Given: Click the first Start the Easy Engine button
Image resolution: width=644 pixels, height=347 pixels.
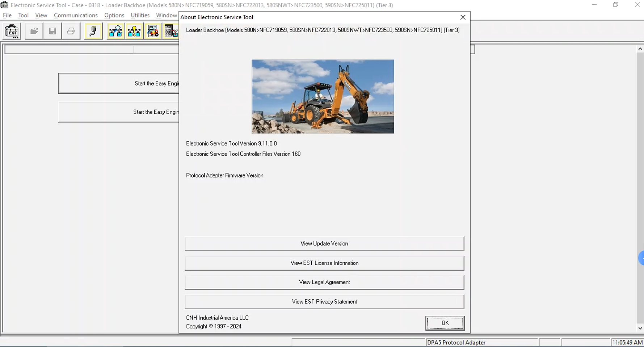Looking at the screenshot, I should tap(119, 83).
